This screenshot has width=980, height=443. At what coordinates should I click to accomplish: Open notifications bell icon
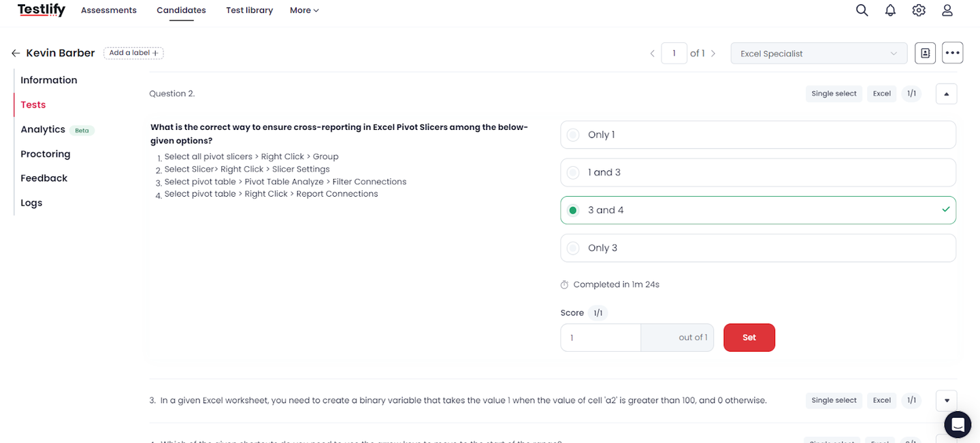click(x=890, y=10)
